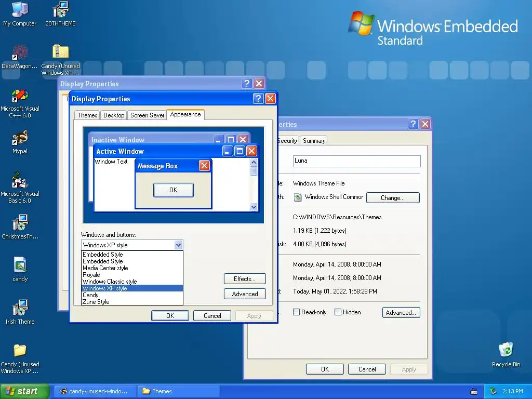
Task: Click the keyboard icon in the taskbar
Action: click(x=474, y=392)
